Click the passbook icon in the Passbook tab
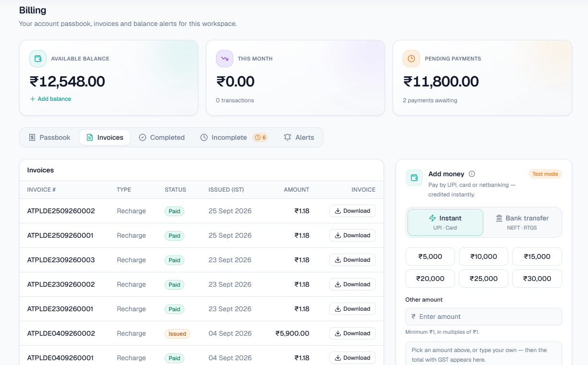Image resolution: width=588 pixels, height=365 pixels. [32, 137]
